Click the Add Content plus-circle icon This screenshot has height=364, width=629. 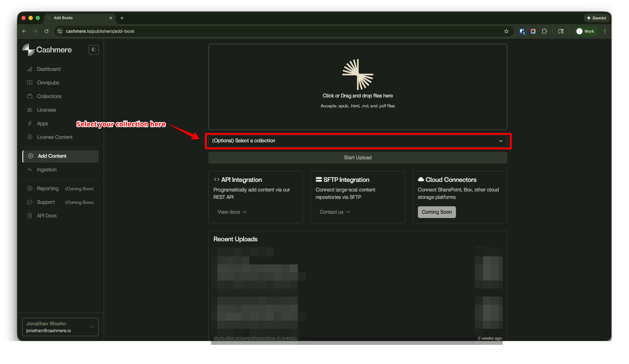click(x=31, y=156)
